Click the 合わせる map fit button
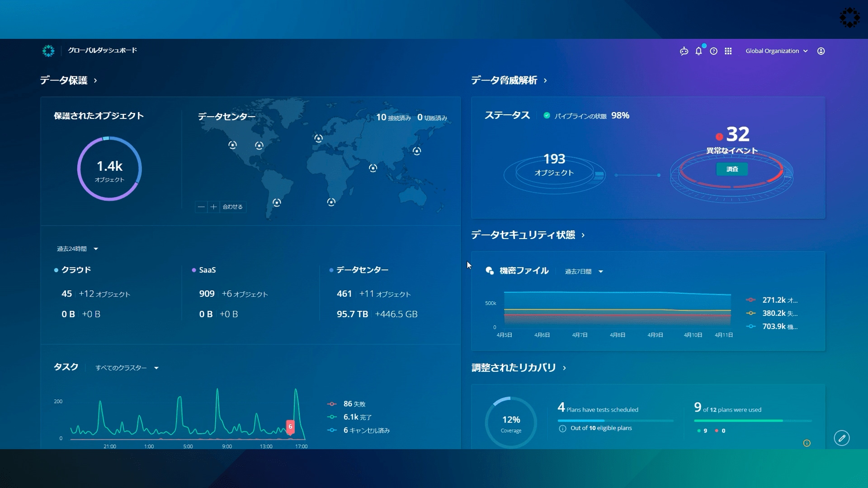868x488 pixels. (232, 206)
